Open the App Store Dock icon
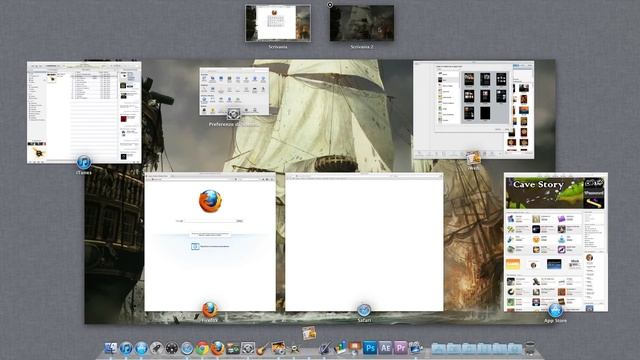The height and width of the screenshot is (360, 640). point(142,348)
